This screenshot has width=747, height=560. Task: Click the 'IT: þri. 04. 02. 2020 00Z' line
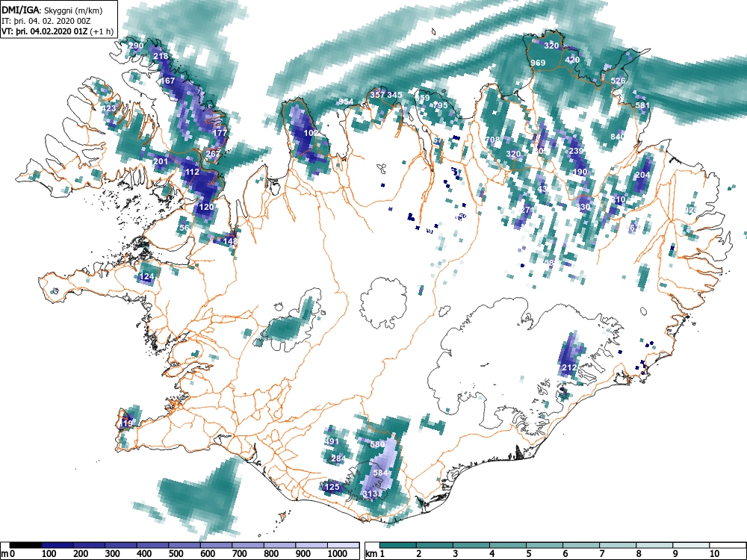(46, 21)
